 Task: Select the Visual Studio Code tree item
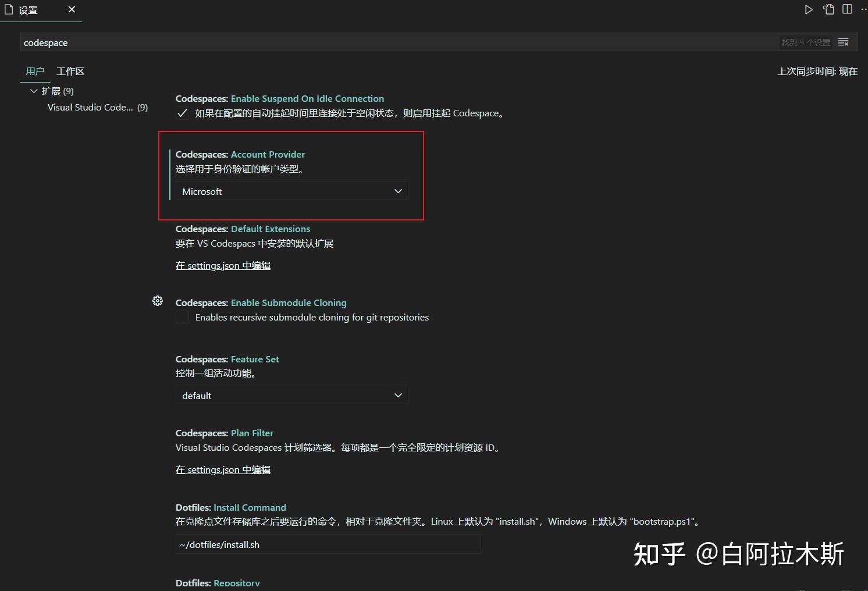90,107
